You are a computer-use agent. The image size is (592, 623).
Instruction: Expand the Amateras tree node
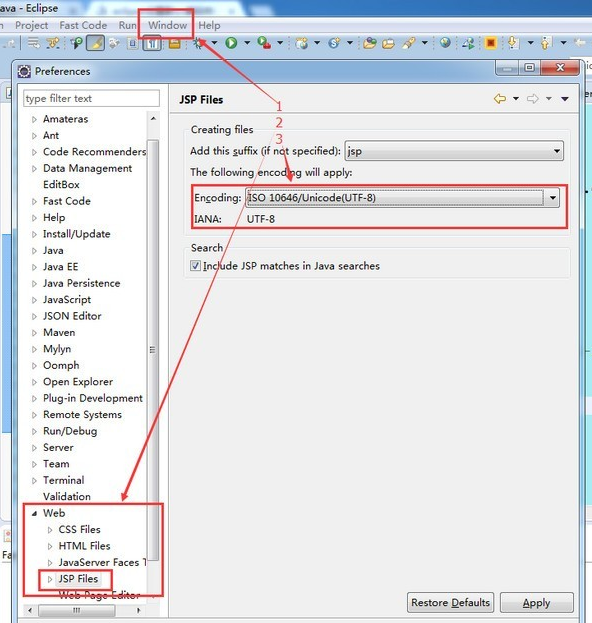[x=34, y=119]
